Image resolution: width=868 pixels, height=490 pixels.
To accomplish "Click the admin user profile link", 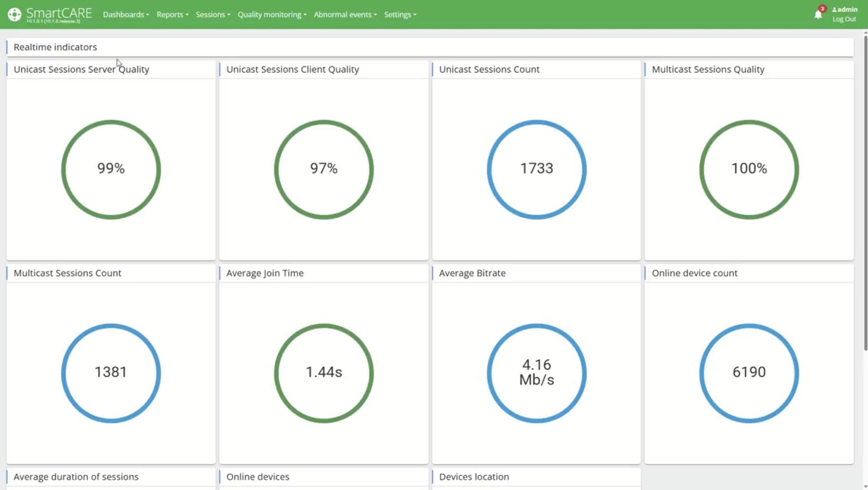I will point(844,9).
